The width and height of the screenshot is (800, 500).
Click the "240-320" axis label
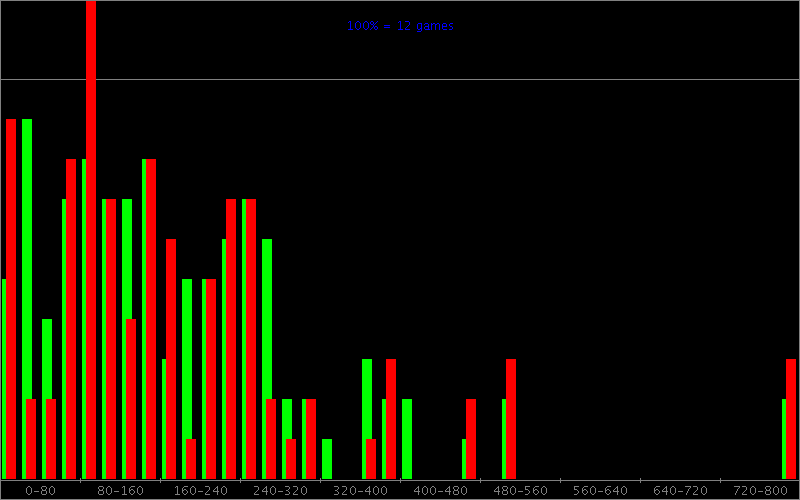(281, 491)
